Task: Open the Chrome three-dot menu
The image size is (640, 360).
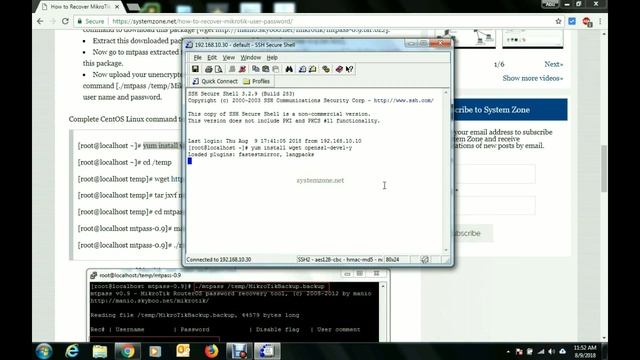Action: (x=600, y=21)
